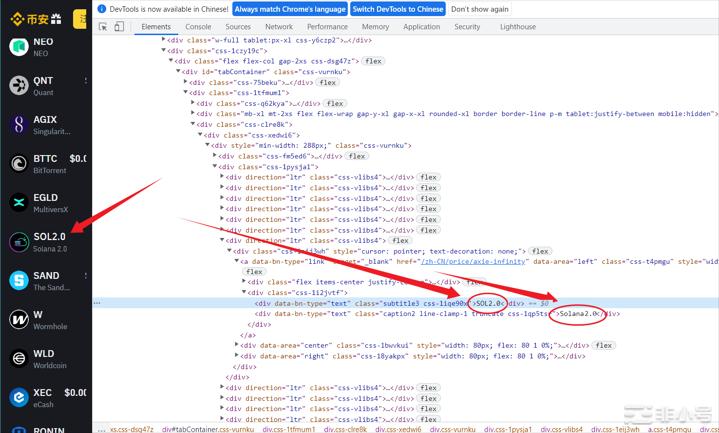The height and width of the screenshot is (433, 719).
Task: Click the NEO coin icon
Action: (x=19, y=47)
